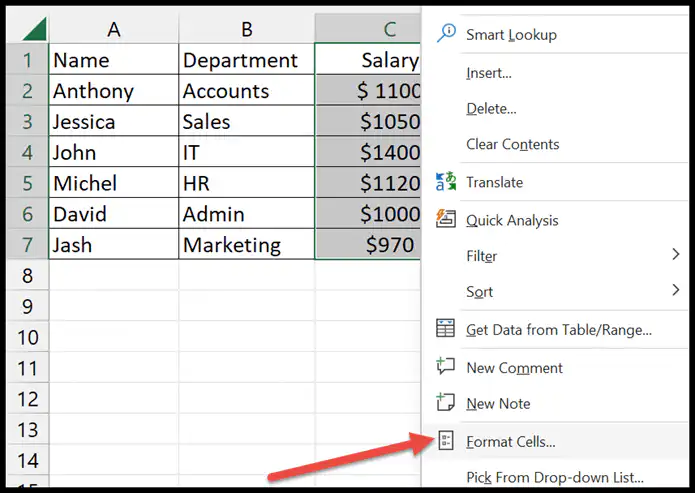Click the Format Cells icon
The height and width of the screenshot is (493, 695).
[x=445, y=441]
